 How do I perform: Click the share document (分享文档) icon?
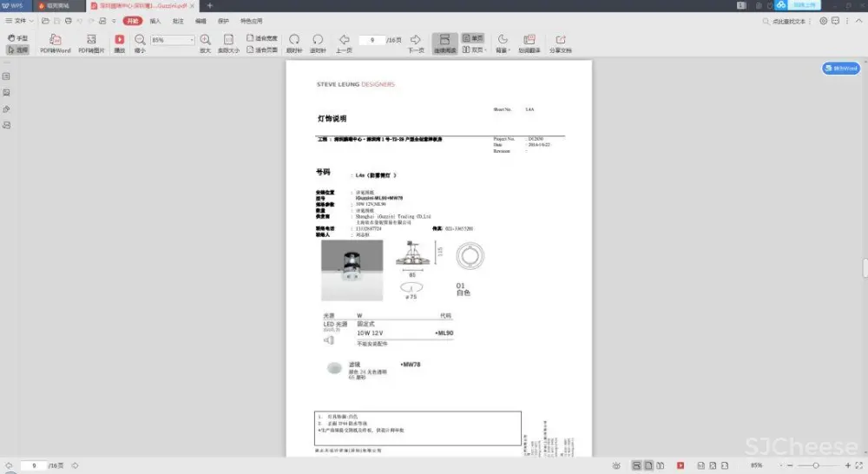tap(560, 43)
